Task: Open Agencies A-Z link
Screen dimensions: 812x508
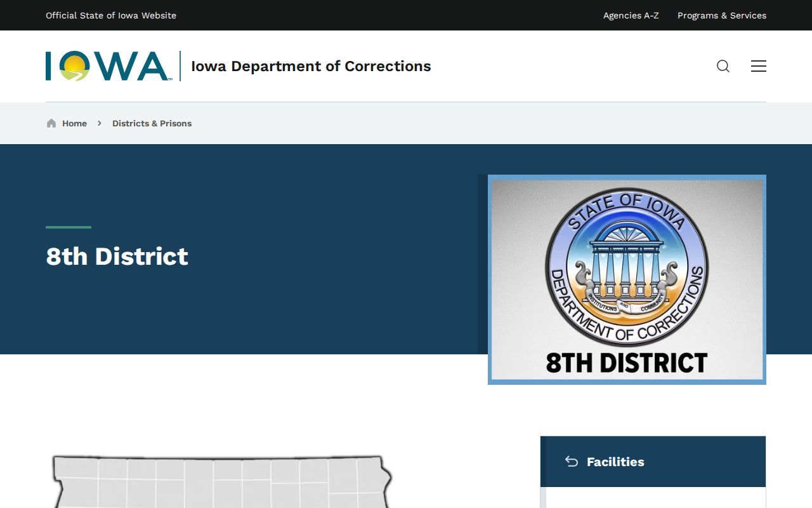Action: pos(631,15)
